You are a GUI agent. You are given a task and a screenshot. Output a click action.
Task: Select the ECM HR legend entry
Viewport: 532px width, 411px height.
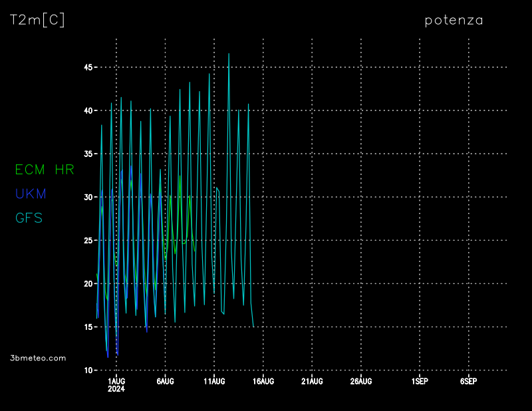pyautogui.click(x=45, y=170)
